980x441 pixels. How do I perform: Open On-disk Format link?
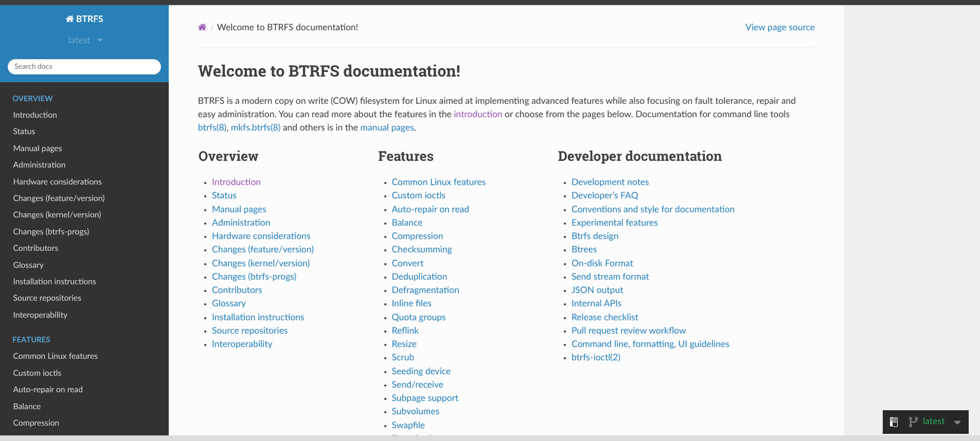[602, 264]
